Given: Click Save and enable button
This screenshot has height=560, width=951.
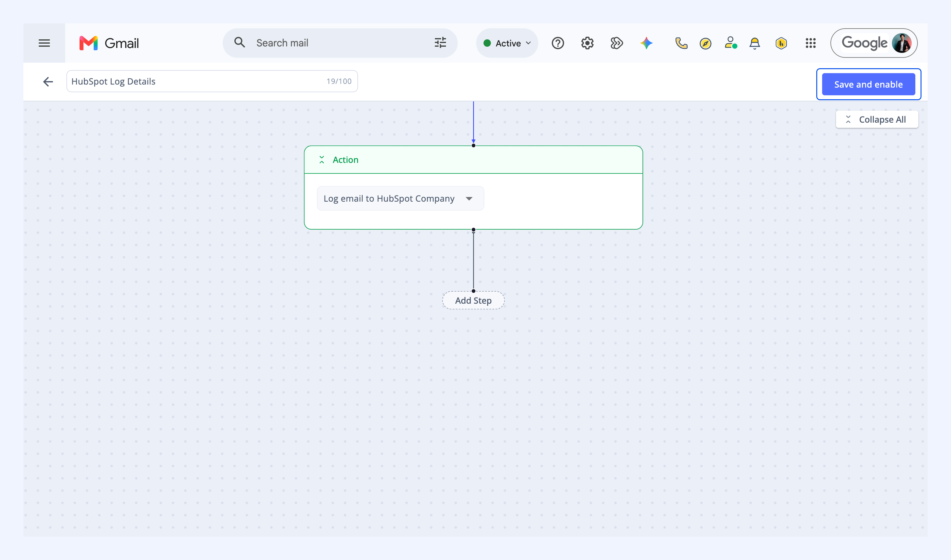Looking at the screenshot, I should tap(868, 84).
